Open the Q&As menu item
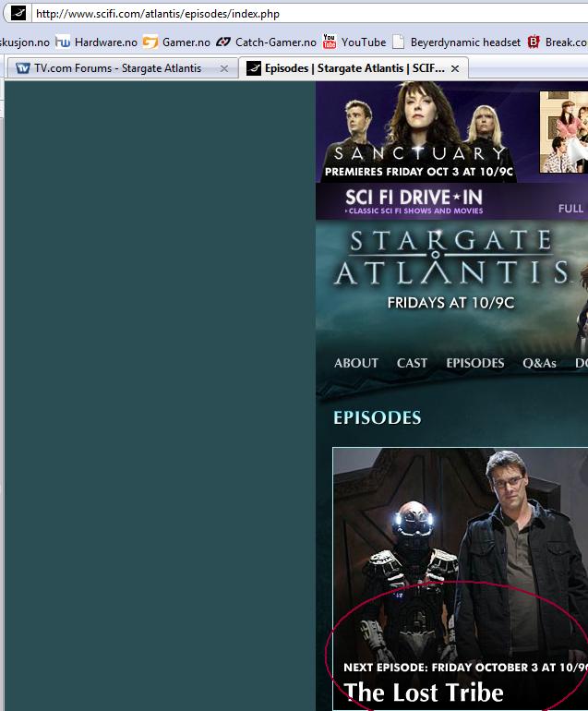Screen dimensions: 588x711 click(539, 363)
